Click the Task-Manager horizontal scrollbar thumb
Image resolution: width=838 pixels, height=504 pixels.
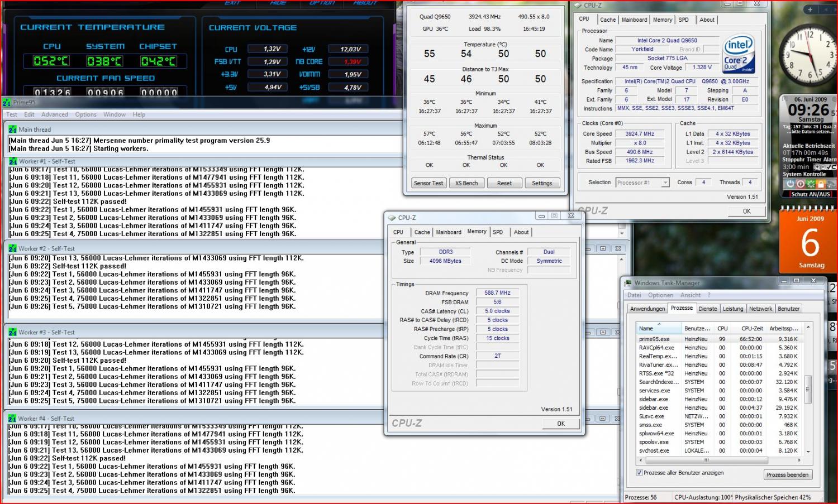pyautogui.click(x=706, y=460)
